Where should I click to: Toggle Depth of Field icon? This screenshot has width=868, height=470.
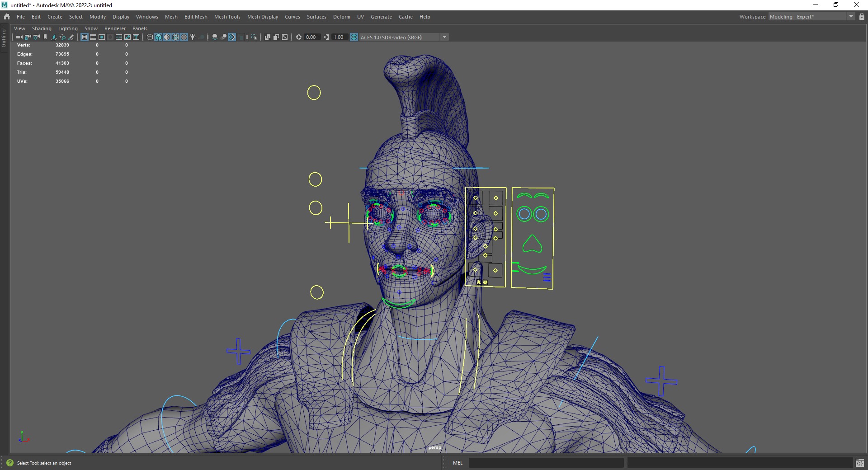click(x=241, y=37)
